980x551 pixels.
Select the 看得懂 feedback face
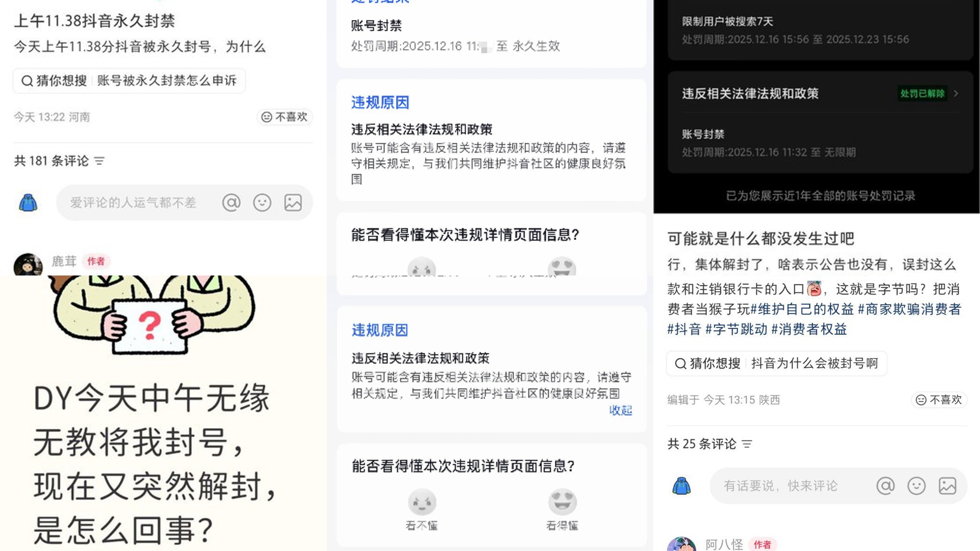coord(562,503)
